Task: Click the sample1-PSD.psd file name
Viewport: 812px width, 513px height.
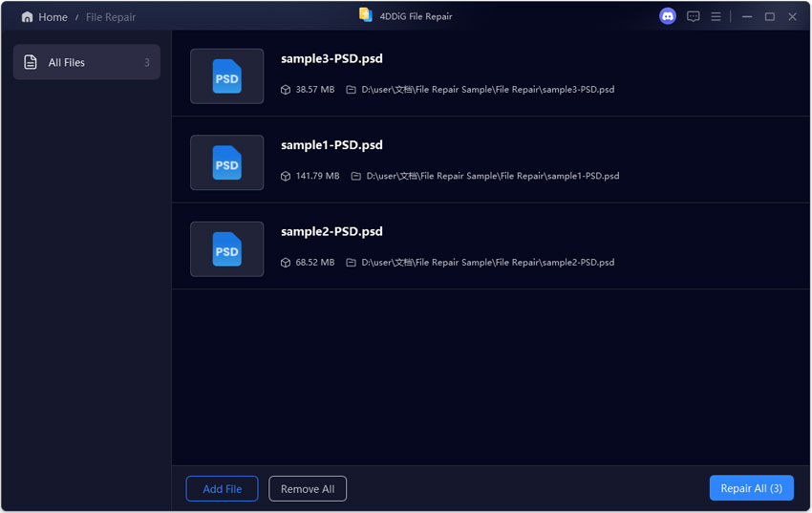Action: (331, 145)
